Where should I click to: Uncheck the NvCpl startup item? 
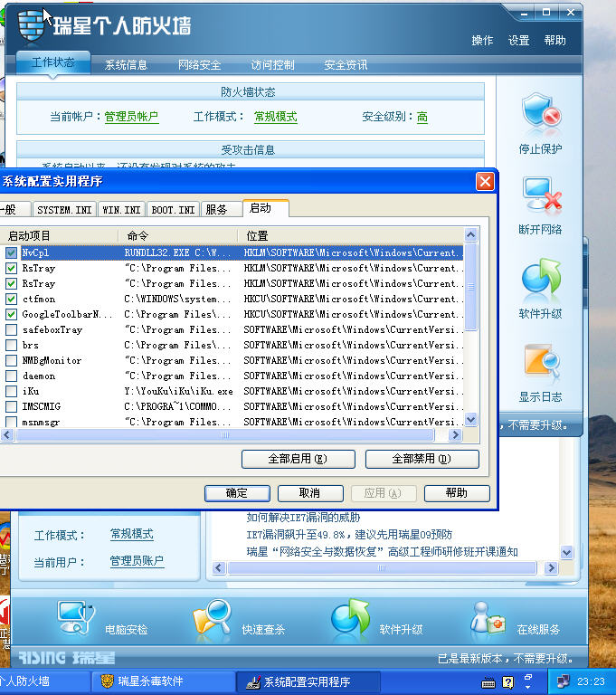12,252
